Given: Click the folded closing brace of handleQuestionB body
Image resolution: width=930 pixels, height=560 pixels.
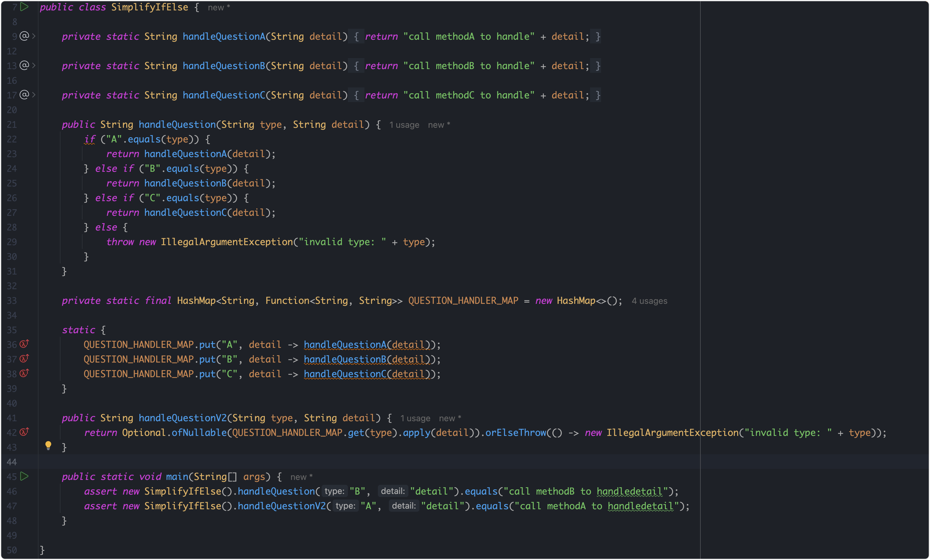Looking at the screenshot, I should [x=596, y=66].
